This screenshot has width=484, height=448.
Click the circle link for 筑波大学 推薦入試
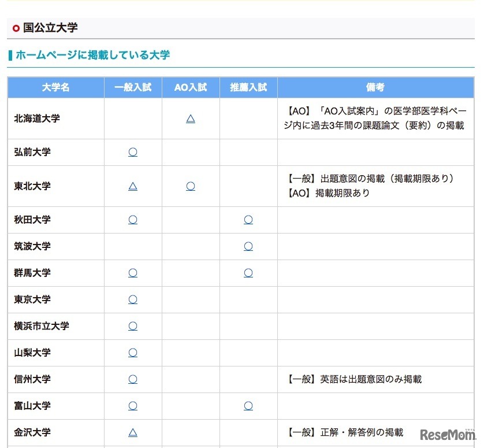pyautogui.click(x=248, y=246)
